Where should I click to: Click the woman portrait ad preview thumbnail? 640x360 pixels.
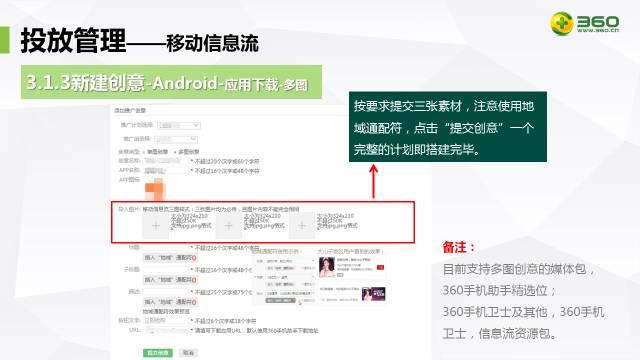point(327,268)
